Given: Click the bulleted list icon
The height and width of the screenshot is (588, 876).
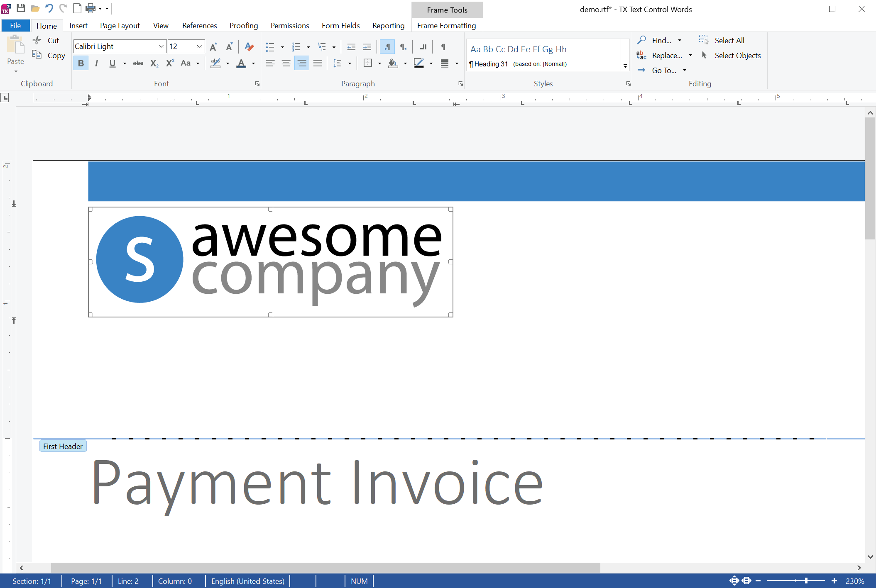Looking at the screenshot, I should 270,47.
